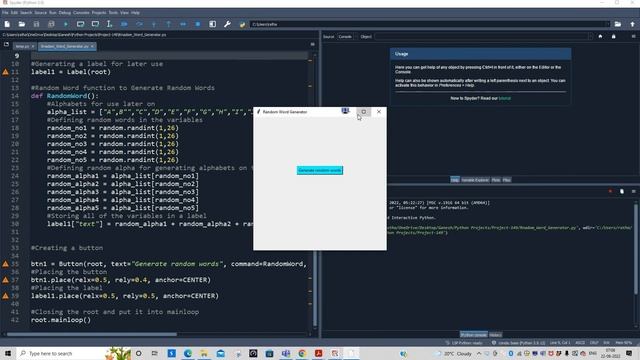640x360 pixels.
Task: Click the warning icon on line 11
Action: [x=5, y=72]
